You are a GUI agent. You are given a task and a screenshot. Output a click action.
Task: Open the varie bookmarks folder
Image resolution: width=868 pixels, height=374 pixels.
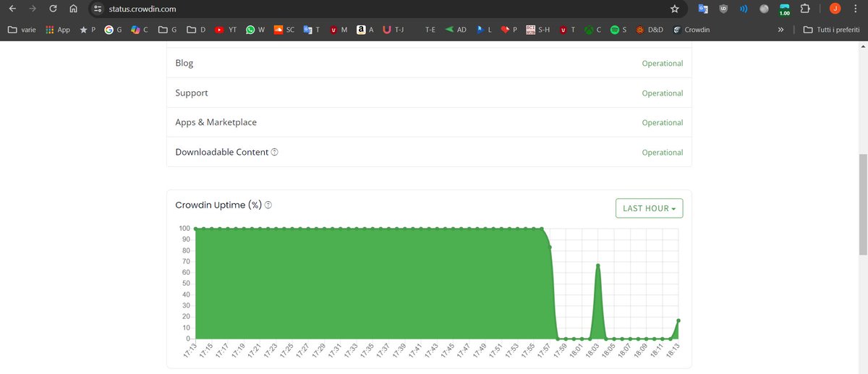(x=22, y=30)
